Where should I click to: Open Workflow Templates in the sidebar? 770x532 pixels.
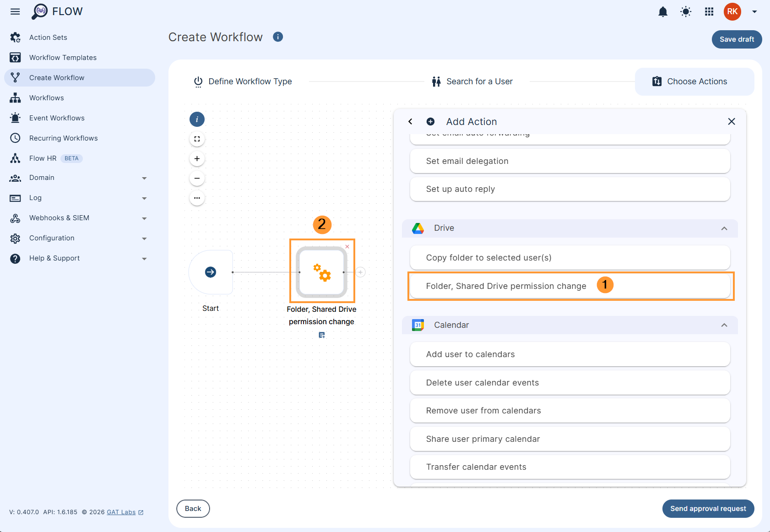[x=63, y=57]
